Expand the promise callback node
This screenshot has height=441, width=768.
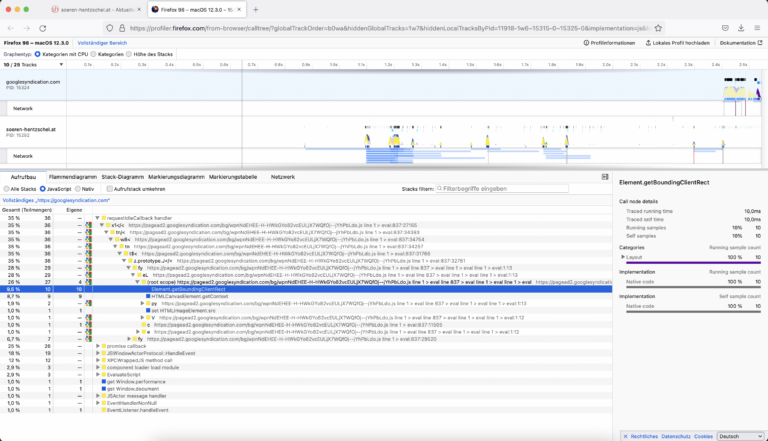[x=97, y=346]
